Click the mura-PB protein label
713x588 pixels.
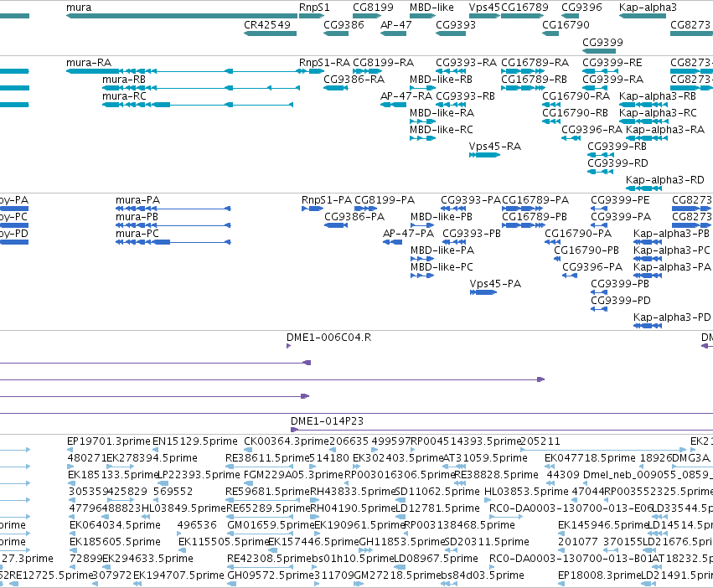[x=137, y=217]
